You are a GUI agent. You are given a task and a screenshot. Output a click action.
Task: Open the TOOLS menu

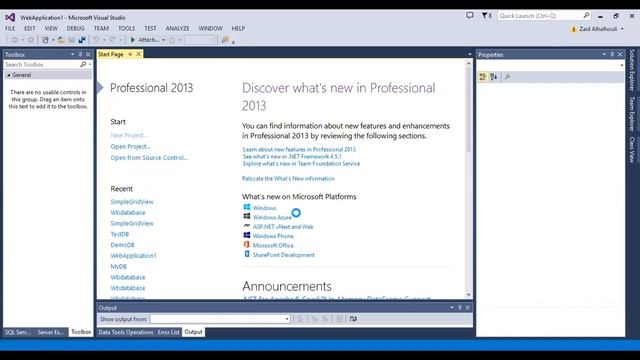click(127, 29)
